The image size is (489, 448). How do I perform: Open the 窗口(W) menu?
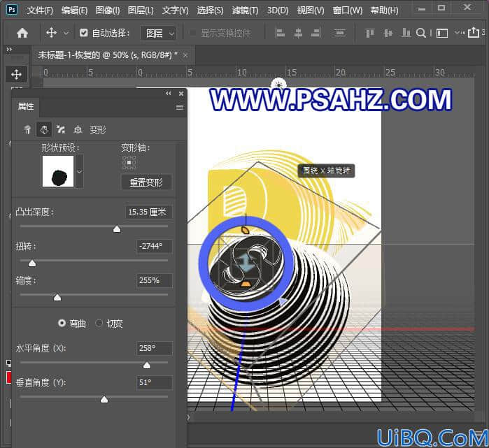point(348,10)
